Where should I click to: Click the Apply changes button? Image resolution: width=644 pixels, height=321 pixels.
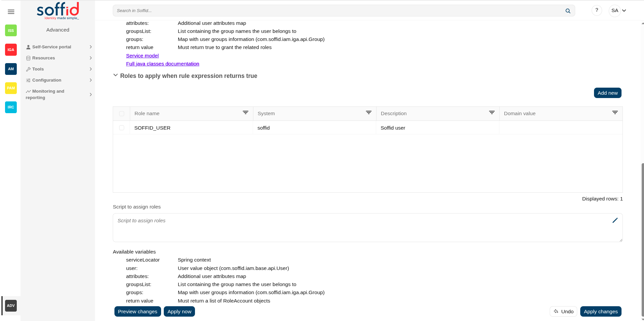pyautogui.click(x=601, y=312)
